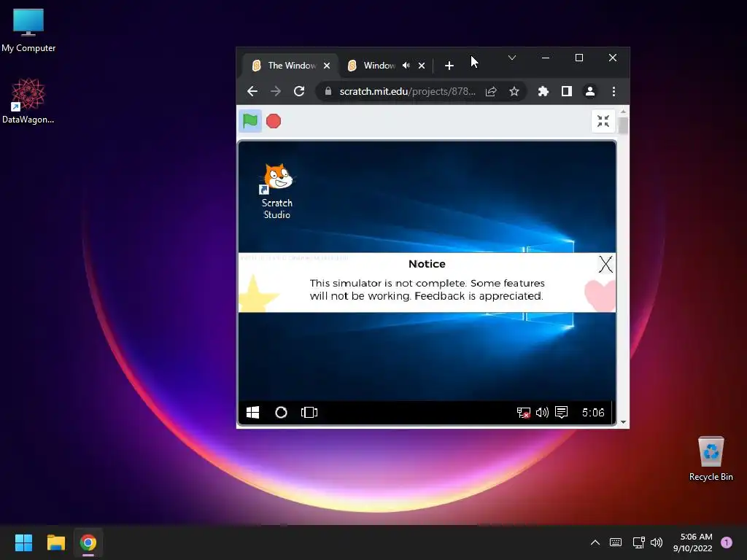Open File Explorer from taskbar
This screenshot has width=747, height=560.
tap(55, 542)
